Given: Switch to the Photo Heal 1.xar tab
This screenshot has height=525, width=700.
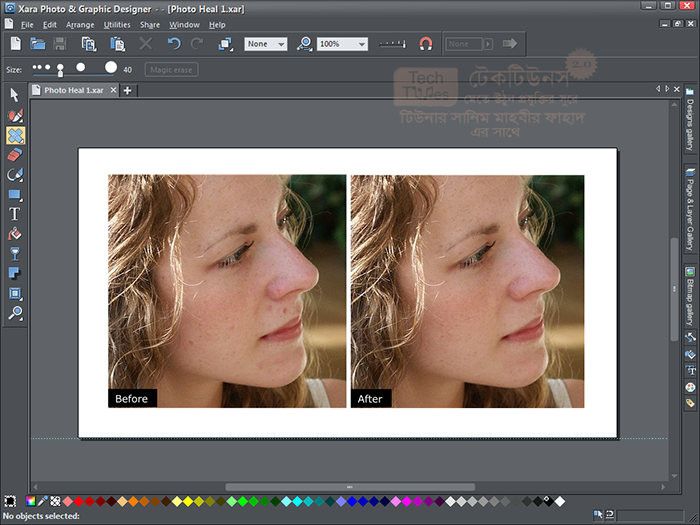Looking at the screenshot, I should 74,90.
